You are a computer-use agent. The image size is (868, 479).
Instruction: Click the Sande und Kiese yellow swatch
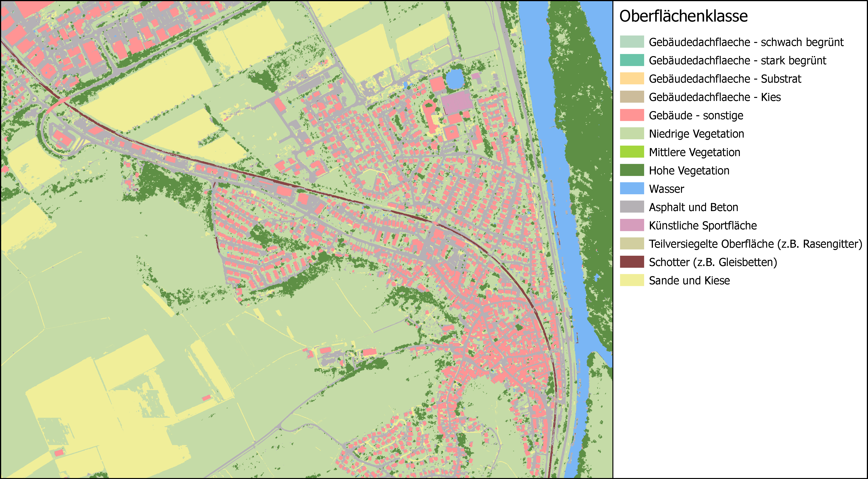[x=632, y=280]
